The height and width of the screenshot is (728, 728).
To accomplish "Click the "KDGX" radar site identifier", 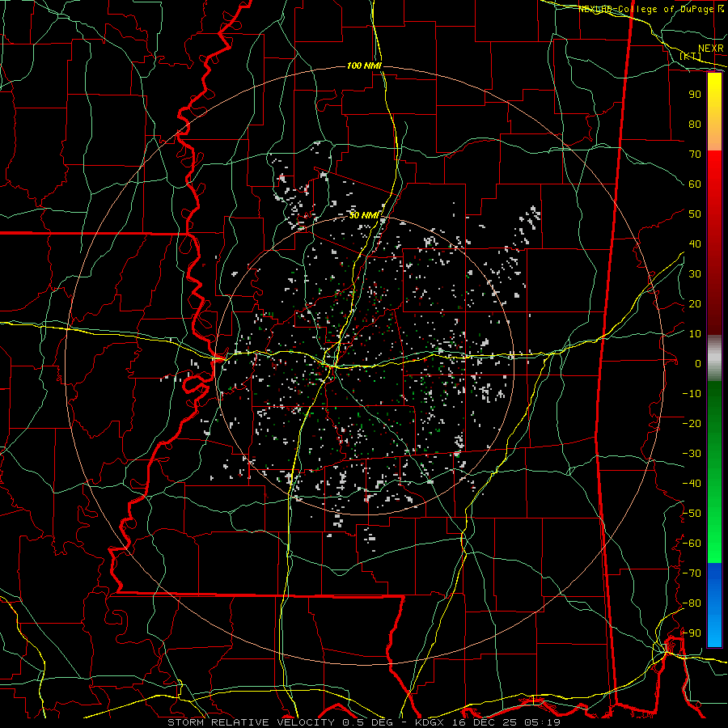I will point(429,722).
